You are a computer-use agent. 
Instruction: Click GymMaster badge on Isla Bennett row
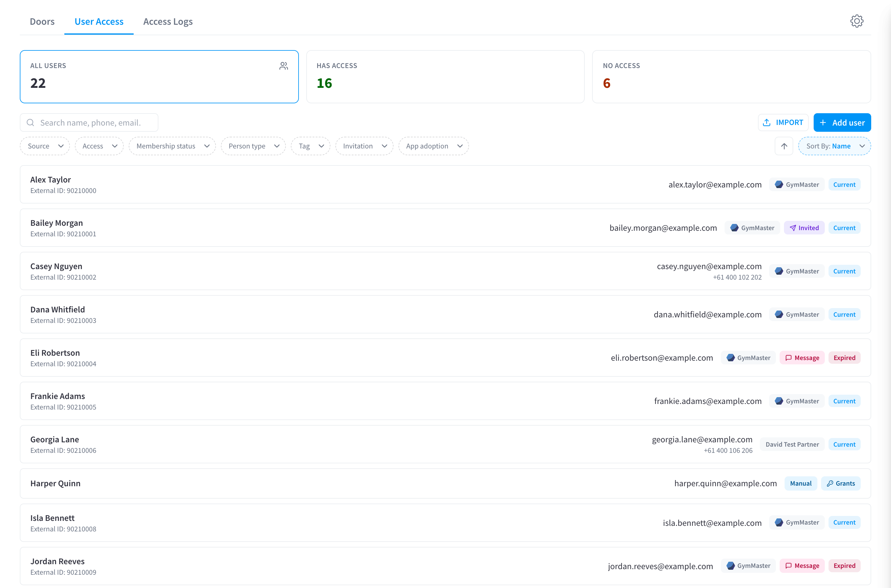797,522
